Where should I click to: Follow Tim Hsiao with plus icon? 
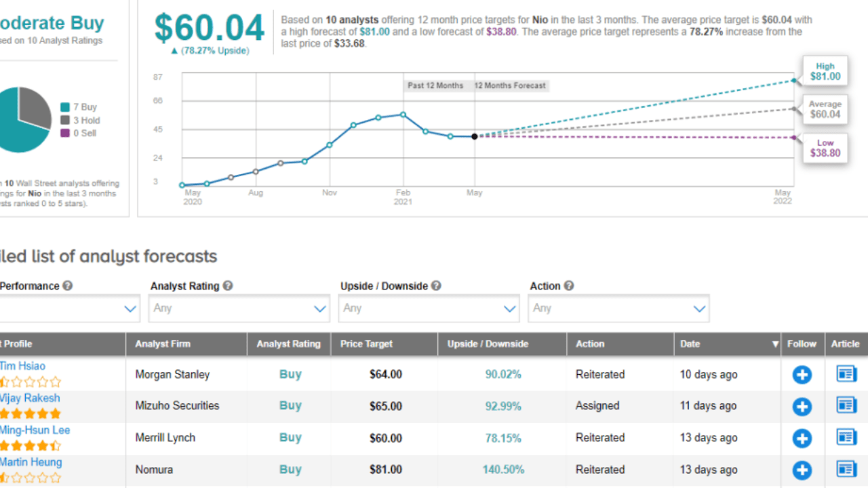pos(802,375)
